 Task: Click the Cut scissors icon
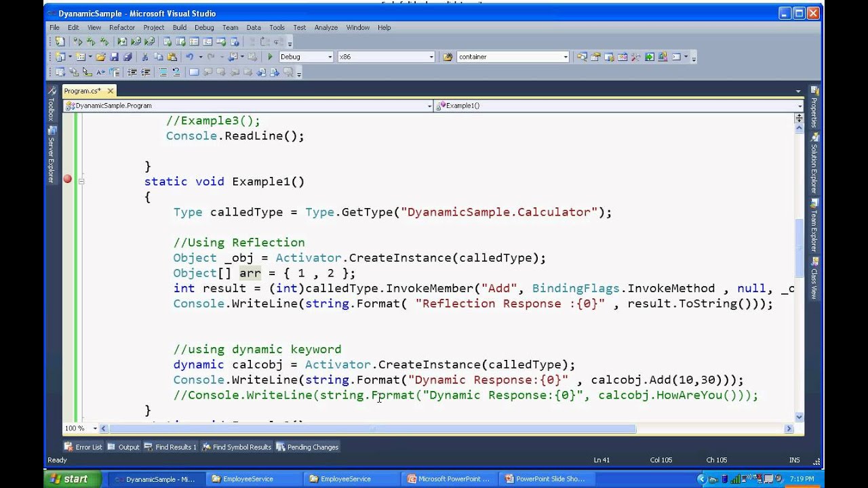(145, 57)
